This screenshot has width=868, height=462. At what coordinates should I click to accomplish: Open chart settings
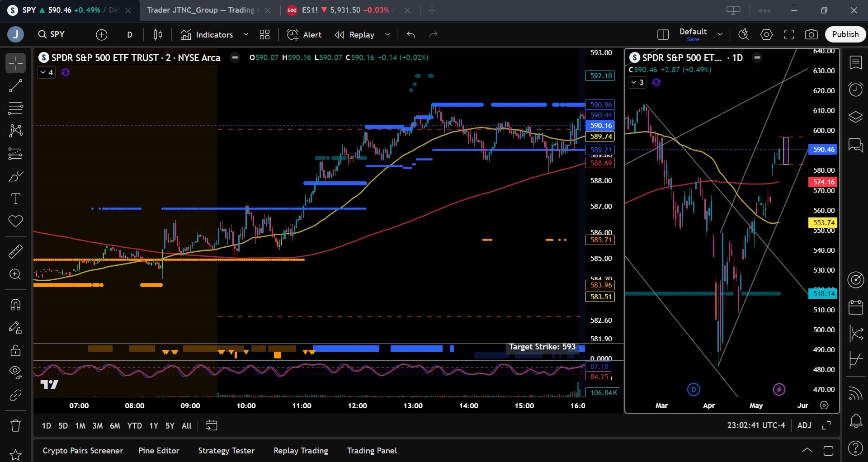pyautogui.click(x=766, y=34)
